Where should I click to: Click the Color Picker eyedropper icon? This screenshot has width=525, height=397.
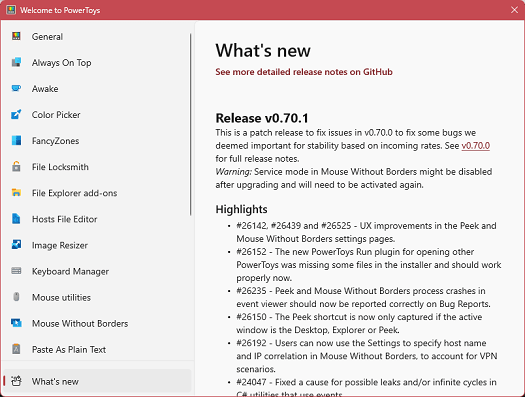click(x=16, y=114)
